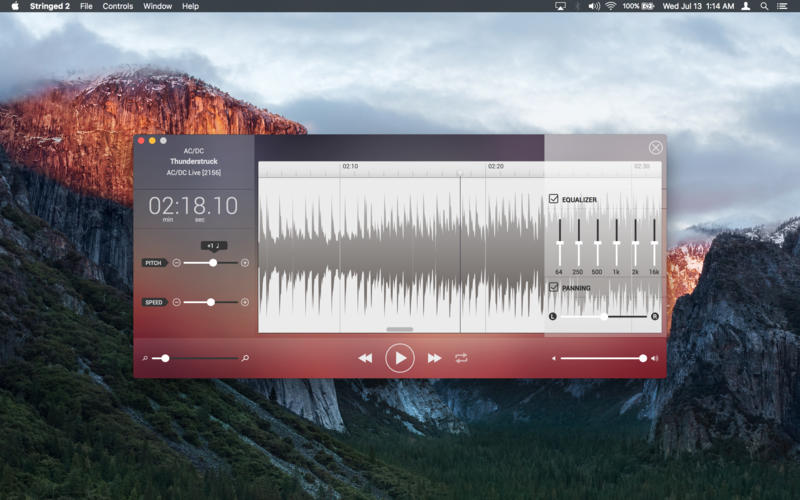Image resolution: width=800 pixels, height=500 pixels.
Task: Click the 16k equalizer band slider
Action: pyautogui.click(x=654, y=243)
